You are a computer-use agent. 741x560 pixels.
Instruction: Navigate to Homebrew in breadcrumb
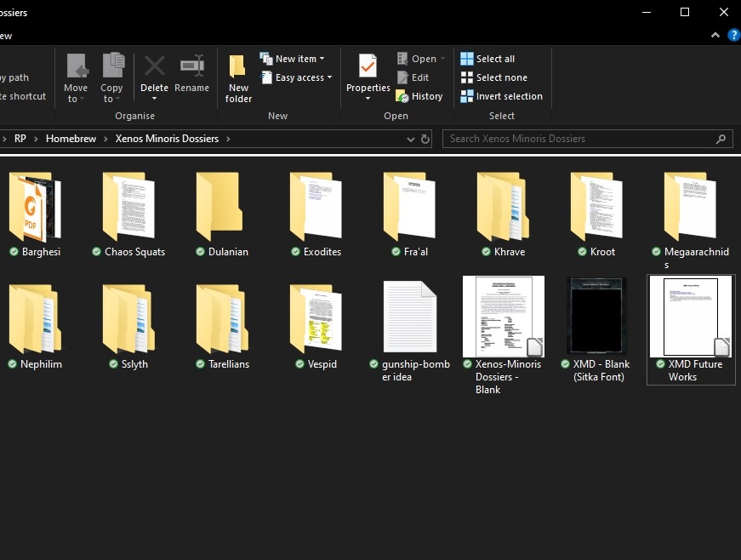click(71, 139)
